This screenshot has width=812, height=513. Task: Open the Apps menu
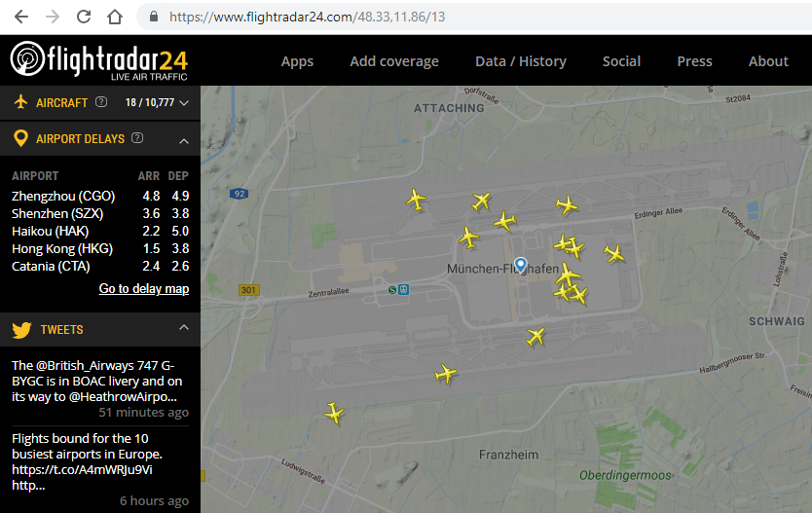click(x=297, y=61)
